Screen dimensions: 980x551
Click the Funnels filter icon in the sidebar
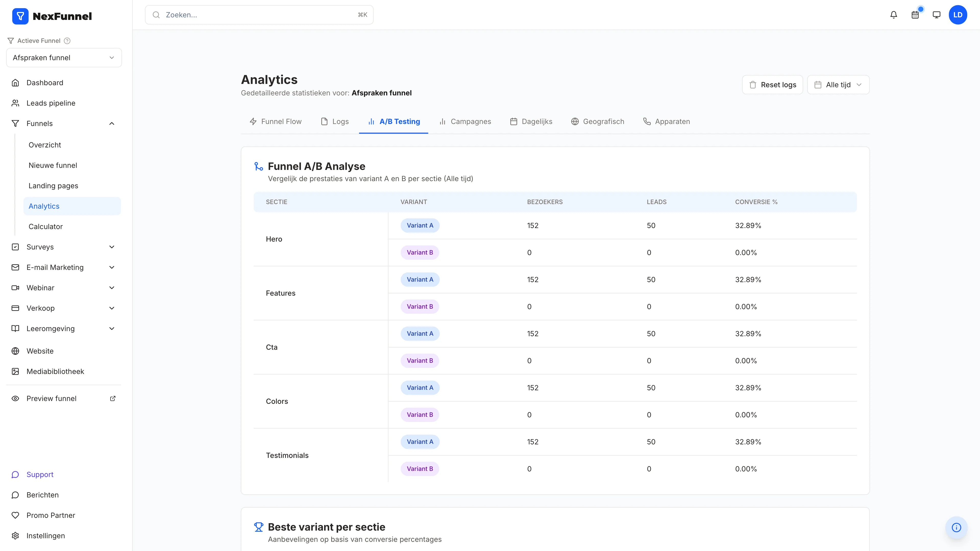point(15,123)
